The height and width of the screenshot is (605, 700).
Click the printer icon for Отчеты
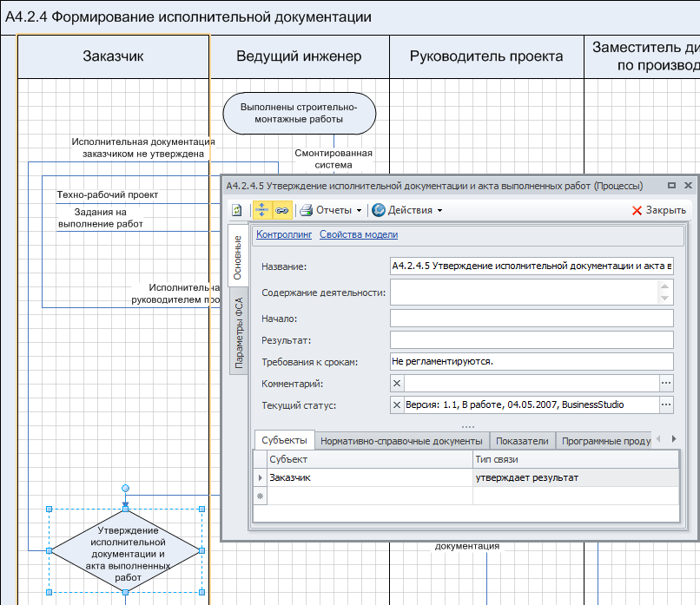(x=305, y=210)
